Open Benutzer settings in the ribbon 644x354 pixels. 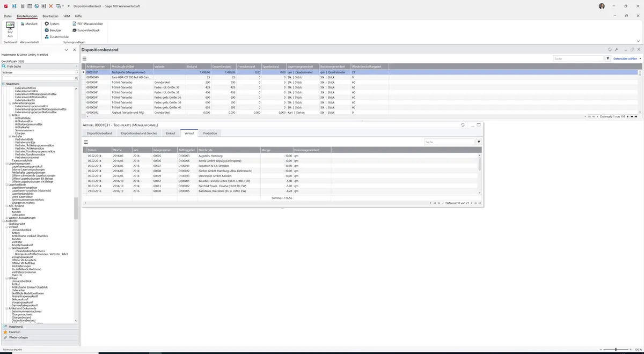tap(53, 30)
